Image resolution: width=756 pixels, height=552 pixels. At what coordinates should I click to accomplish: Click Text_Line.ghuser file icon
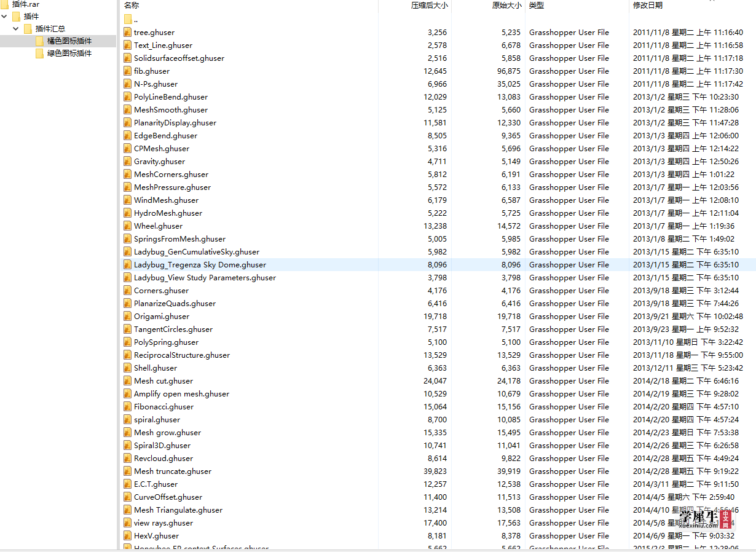(x=128, y=45)
